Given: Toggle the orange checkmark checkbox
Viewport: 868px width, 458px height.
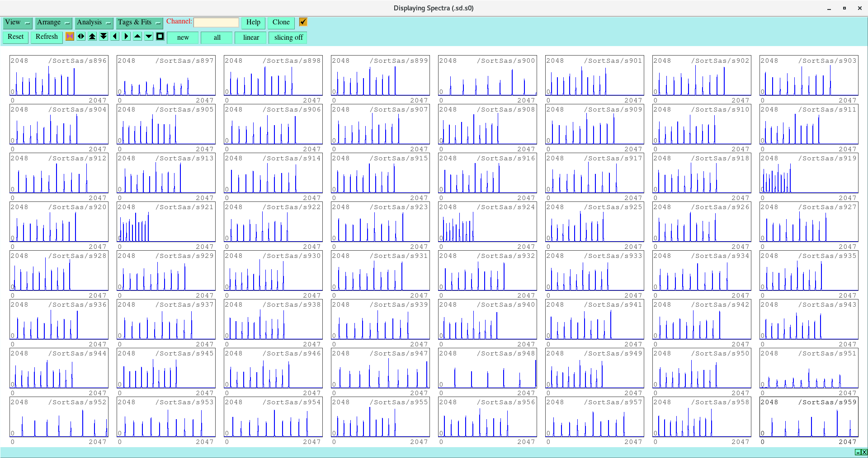Looking at the screenshot, I should (x=303, y=22).
